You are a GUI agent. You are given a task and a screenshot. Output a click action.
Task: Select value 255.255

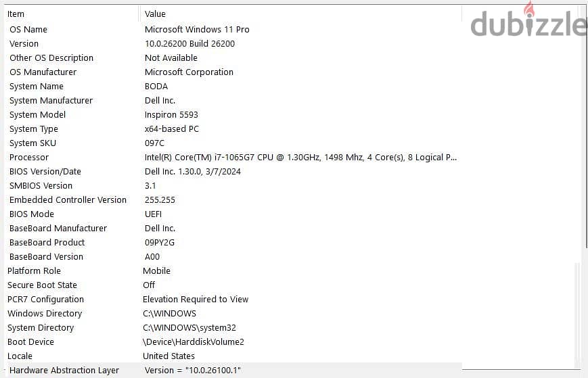pyautogui.click(x=160, y=200)
